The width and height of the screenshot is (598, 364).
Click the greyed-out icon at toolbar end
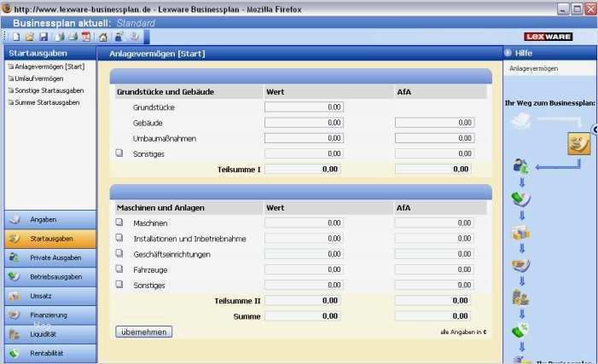135,37
